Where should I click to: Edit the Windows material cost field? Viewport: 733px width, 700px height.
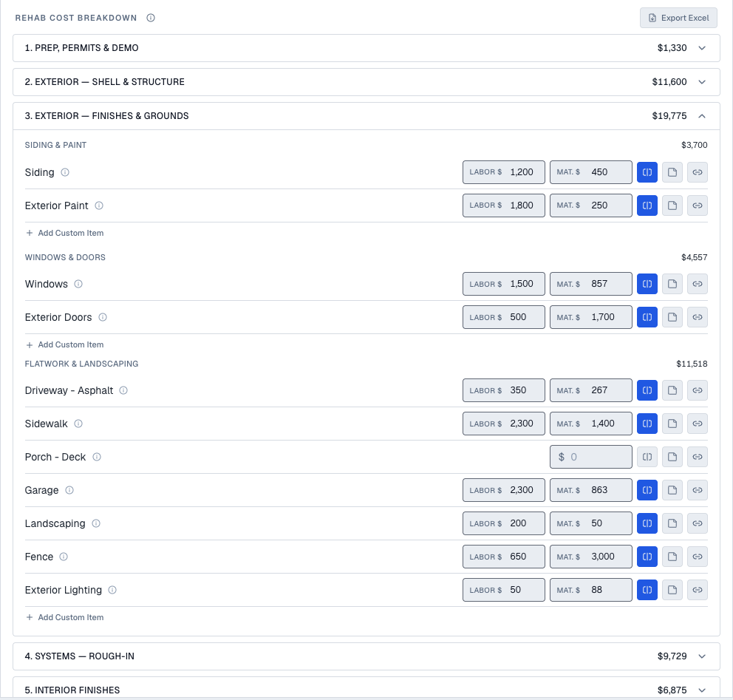591,284
